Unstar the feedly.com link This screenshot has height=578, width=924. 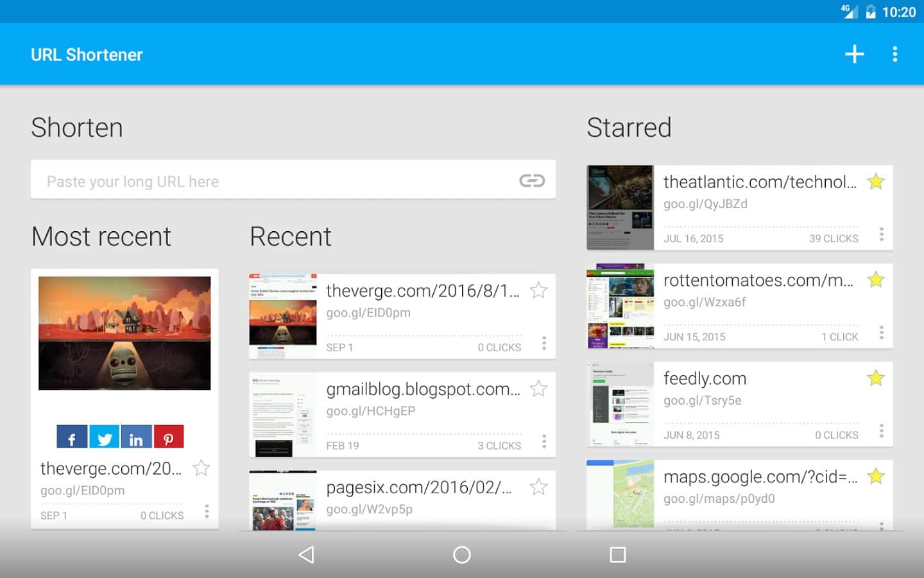(x=876, y=378)
